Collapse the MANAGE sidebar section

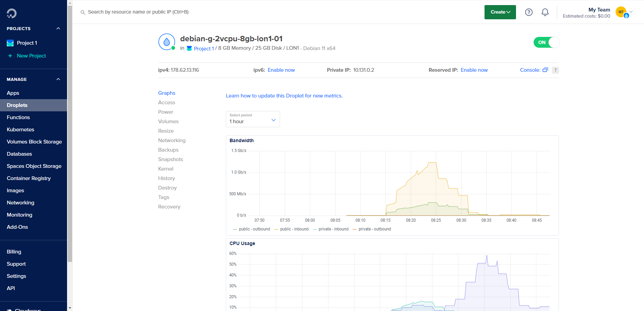[x=58, y=79]
